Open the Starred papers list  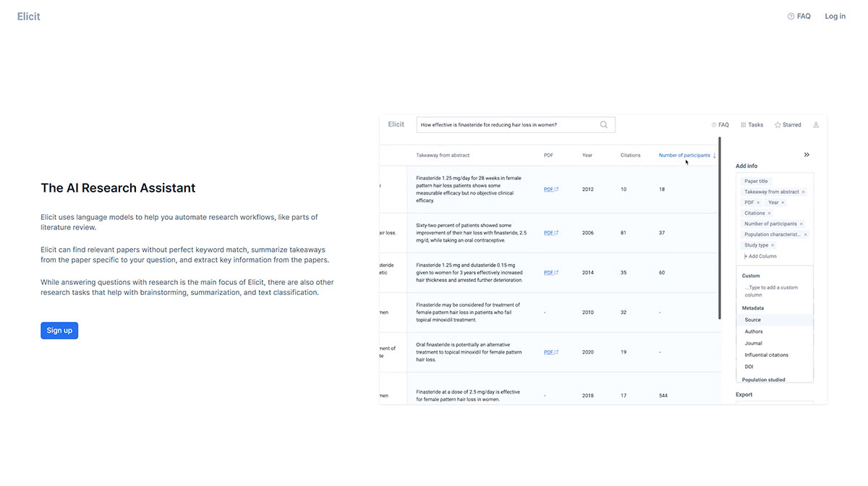[x=788, y=124]
